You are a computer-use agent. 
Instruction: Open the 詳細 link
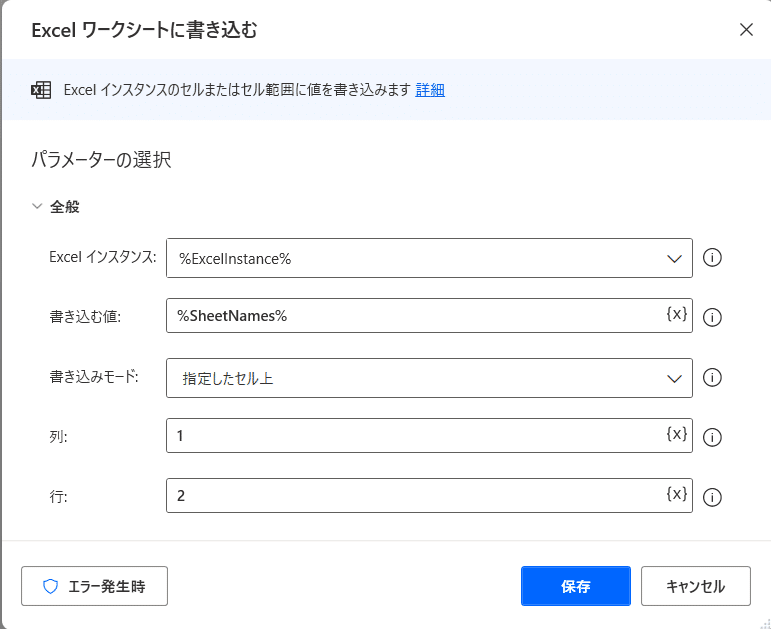coord(430,90)
